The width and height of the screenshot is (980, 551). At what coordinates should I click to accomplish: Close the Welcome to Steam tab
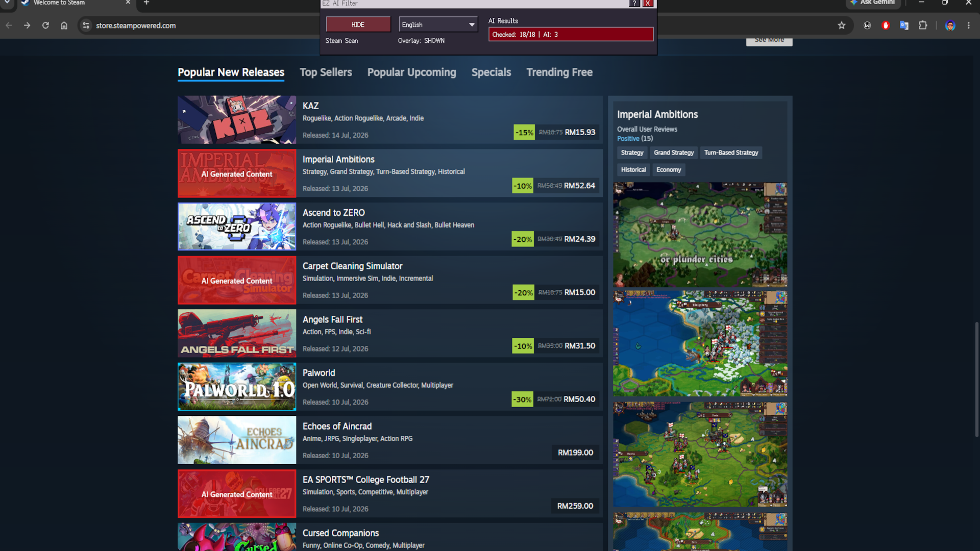128,3
